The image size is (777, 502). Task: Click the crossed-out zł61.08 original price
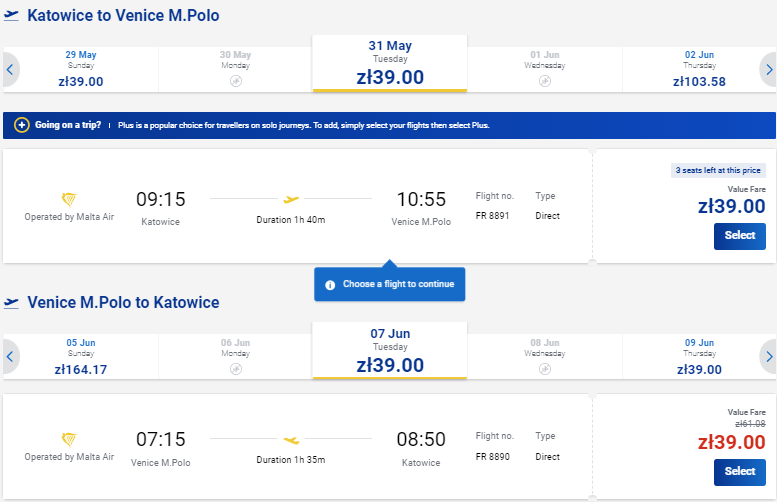pos(750,424)
